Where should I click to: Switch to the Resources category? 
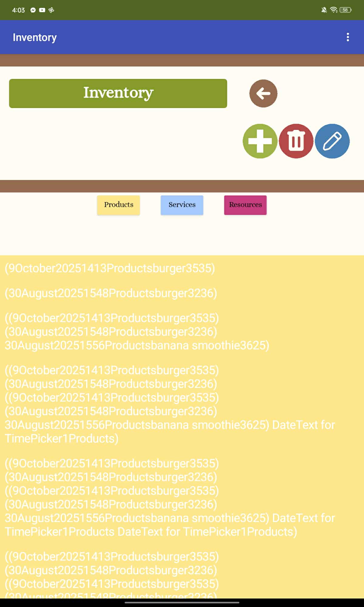click(245, 205)
